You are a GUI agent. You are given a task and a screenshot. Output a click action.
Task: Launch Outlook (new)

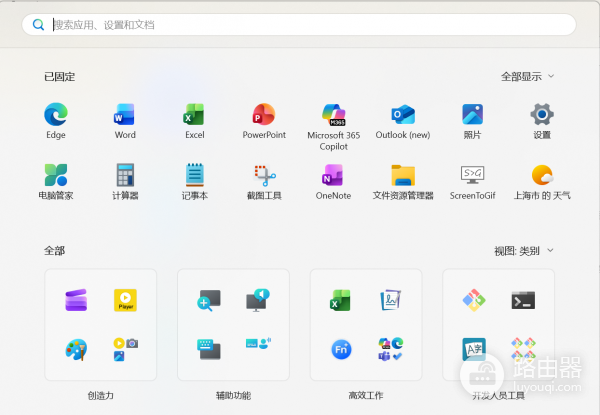(403, 121)
